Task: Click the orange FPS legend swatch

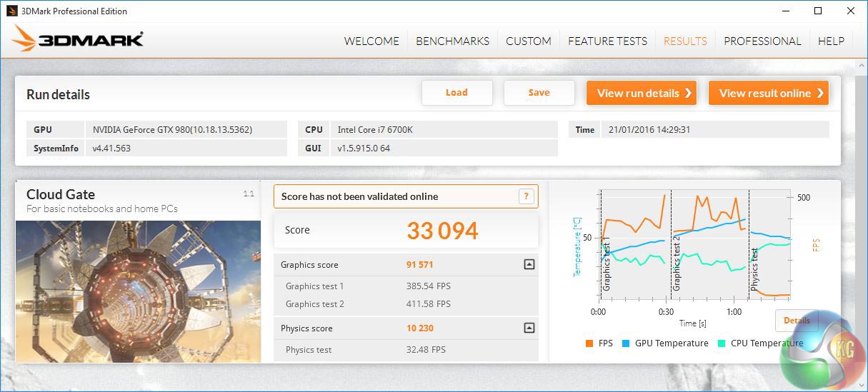Action: pos(589,343)
